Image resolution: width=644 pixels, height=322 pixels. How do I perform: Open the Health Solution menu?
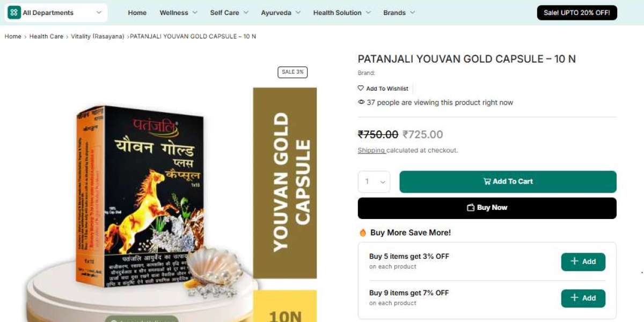point(342,12)
